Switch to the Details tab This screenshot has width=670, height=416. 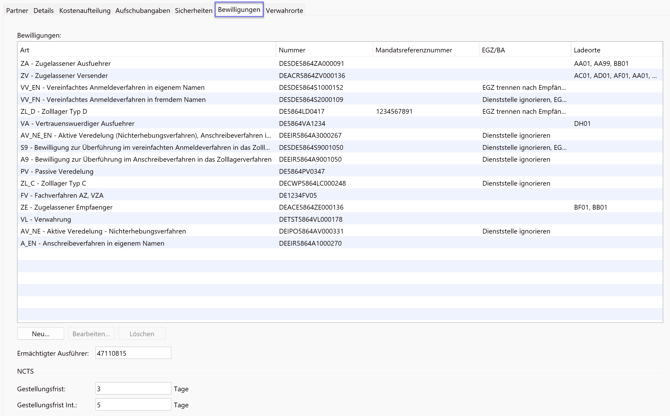44,11
